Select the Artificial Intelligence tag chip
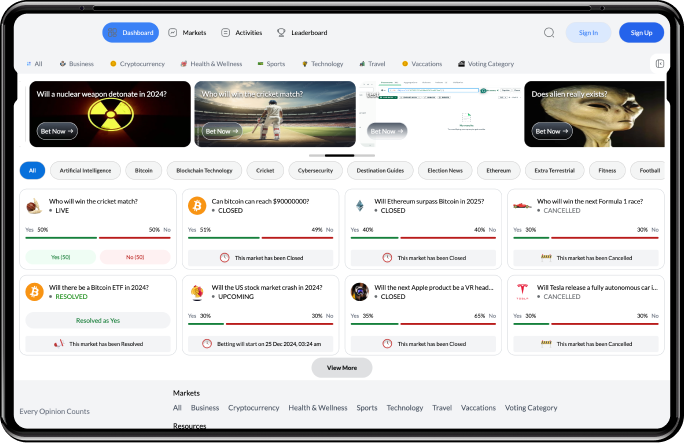 (x=85, y=171)
